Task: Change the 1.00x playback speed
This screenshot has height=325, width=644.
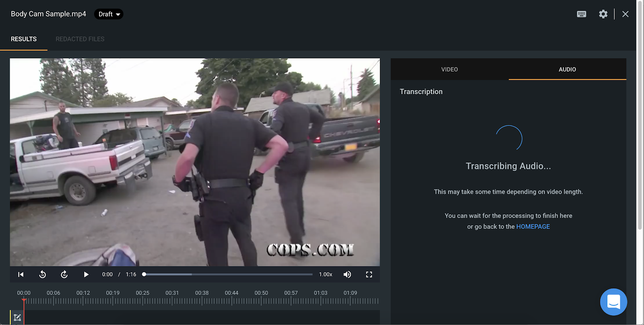Action: pyautogui.click(x=326, y=274)
